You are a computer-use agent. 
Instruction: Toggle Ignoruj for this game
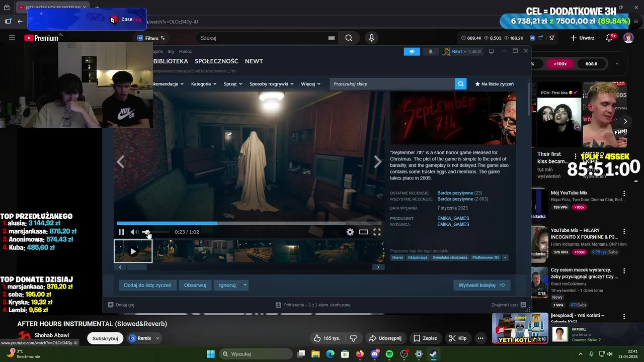click(x=227, y=285)
